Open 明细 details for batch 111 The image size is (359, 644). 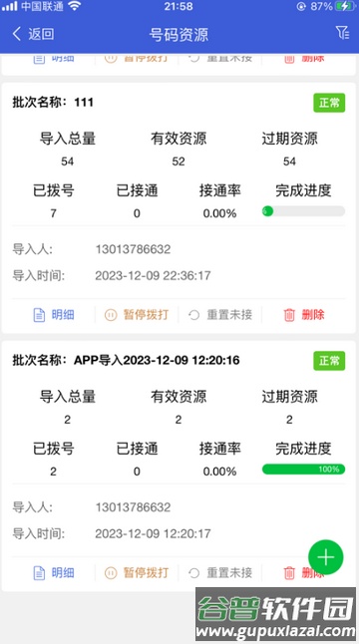(54, 315)
